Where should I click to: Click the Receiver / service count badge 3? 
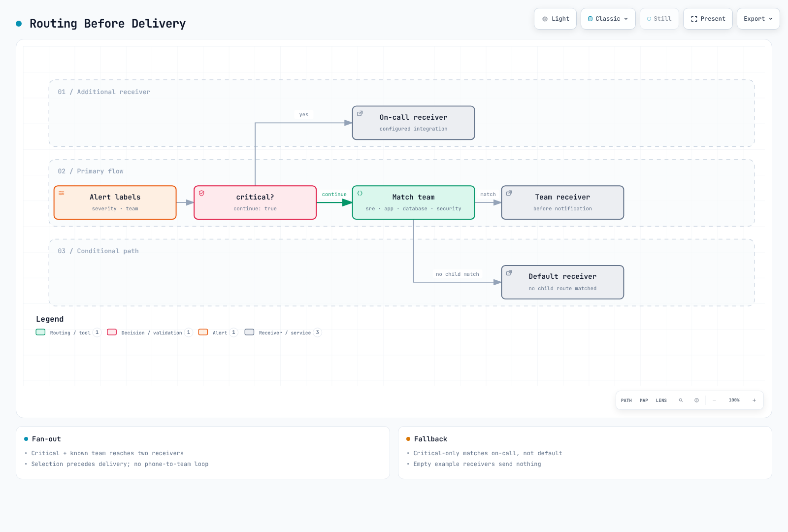point(318,332)
